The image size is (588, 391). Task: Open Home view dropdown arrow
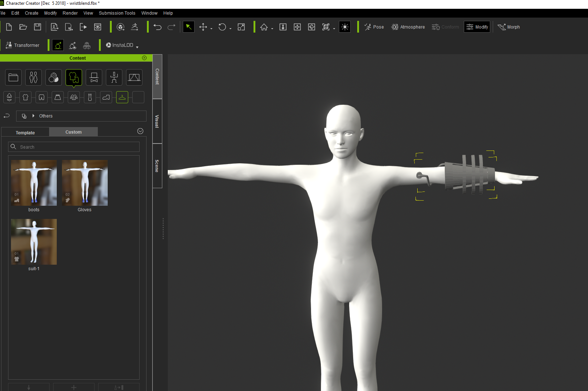tap(272, 29)
